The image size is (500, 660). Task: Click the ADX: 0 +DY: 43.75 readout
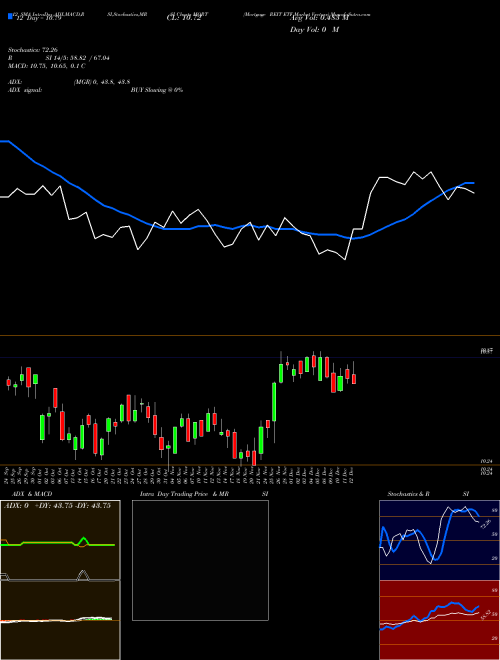point(60,505)
